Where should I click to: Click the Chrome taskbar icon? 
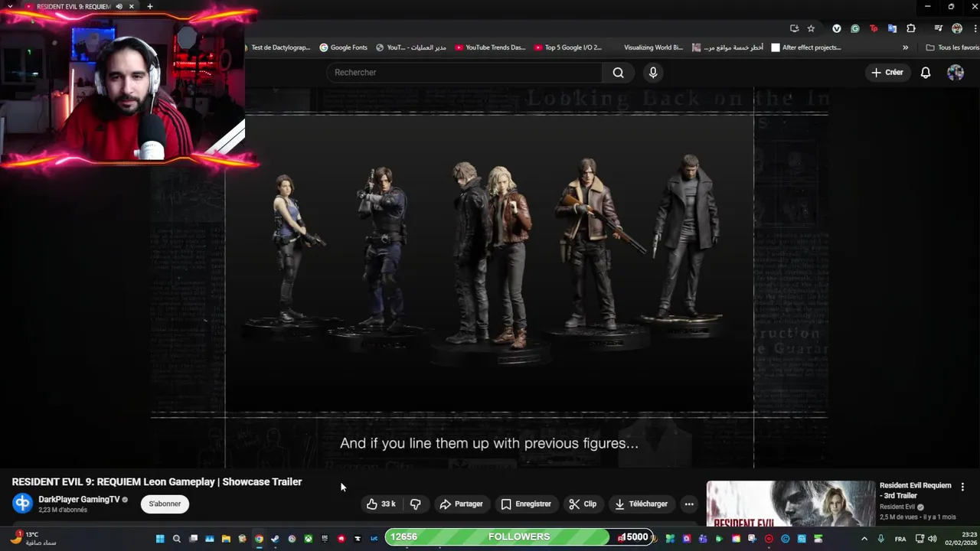pyautogui.click(x=259, y=539)
